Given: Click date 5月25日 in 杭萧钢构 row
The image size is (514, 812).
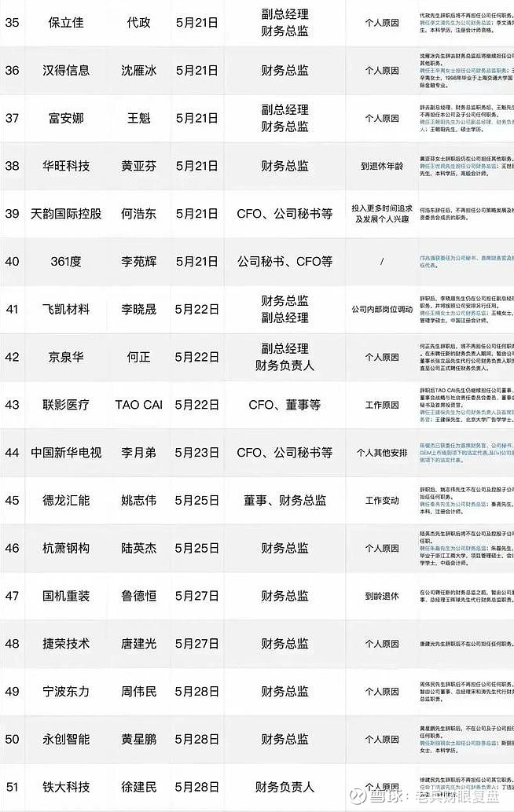Looking at the screenshot, I should 196,548.
